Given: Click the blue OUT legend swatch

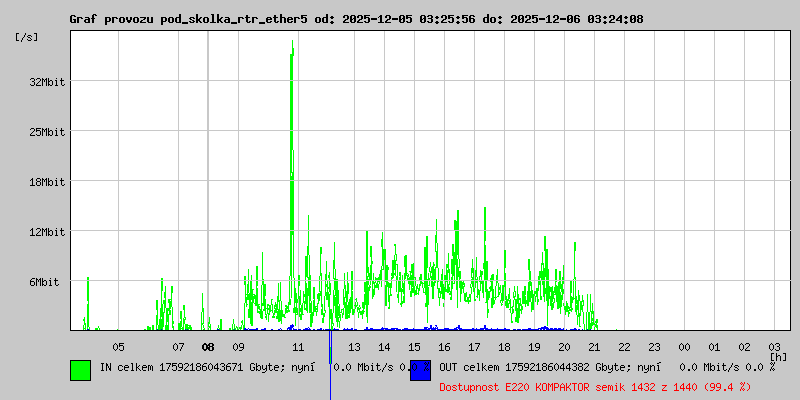Looking at the screenshot, I should (420, 370).
